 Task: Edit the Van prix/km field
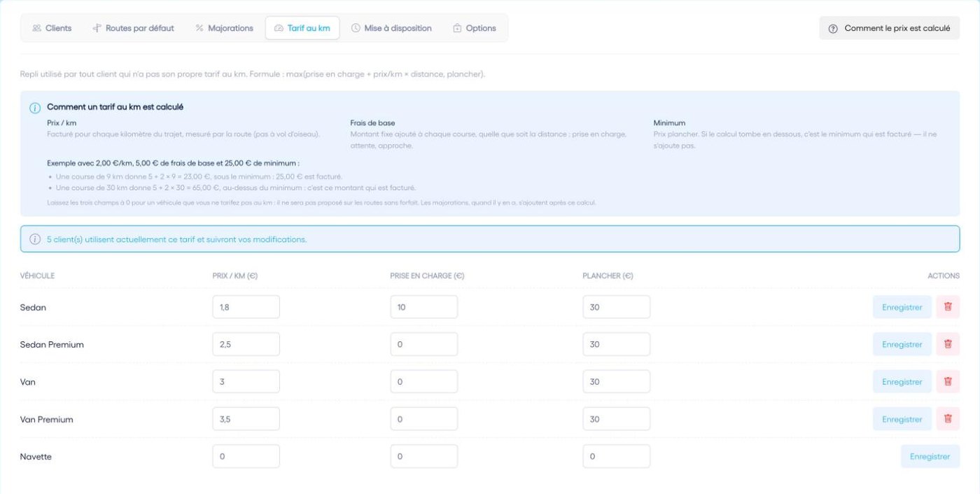tap(246, 382)
